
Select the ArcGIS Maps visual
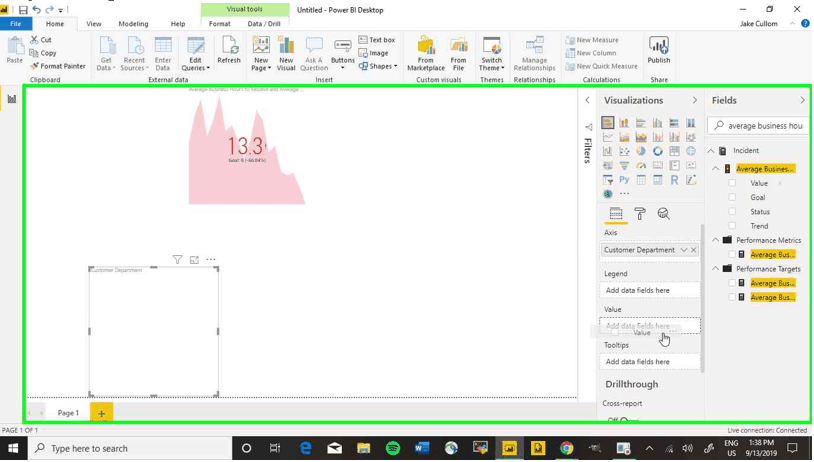[x=607, y=194]
